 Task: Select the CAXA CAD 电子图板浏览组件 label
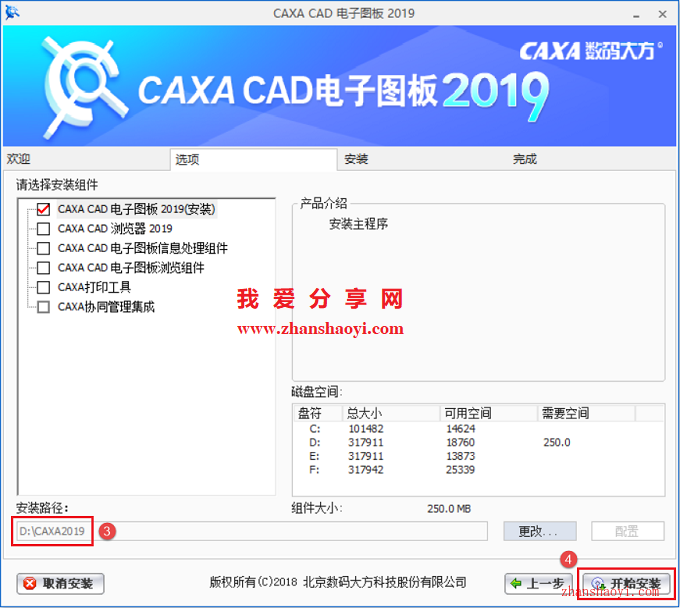131,268
